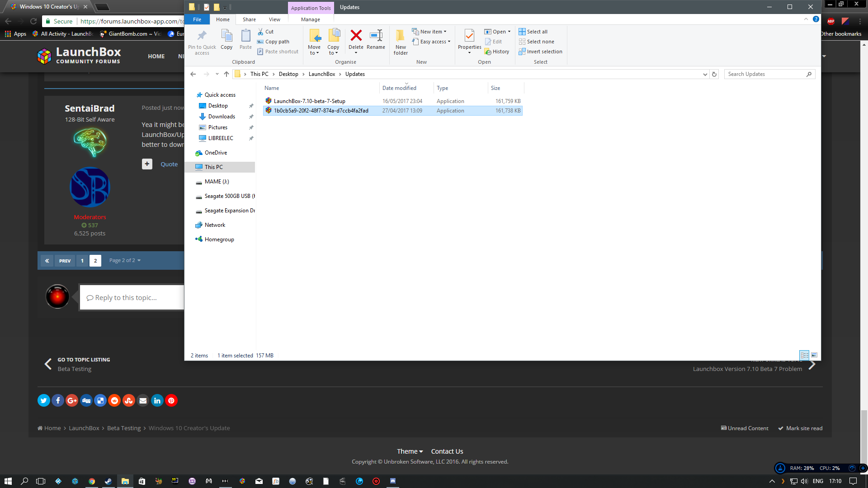Click the HOME forum nav link
The height and width of the screenshot is (488, 868).
pos(156,56)
